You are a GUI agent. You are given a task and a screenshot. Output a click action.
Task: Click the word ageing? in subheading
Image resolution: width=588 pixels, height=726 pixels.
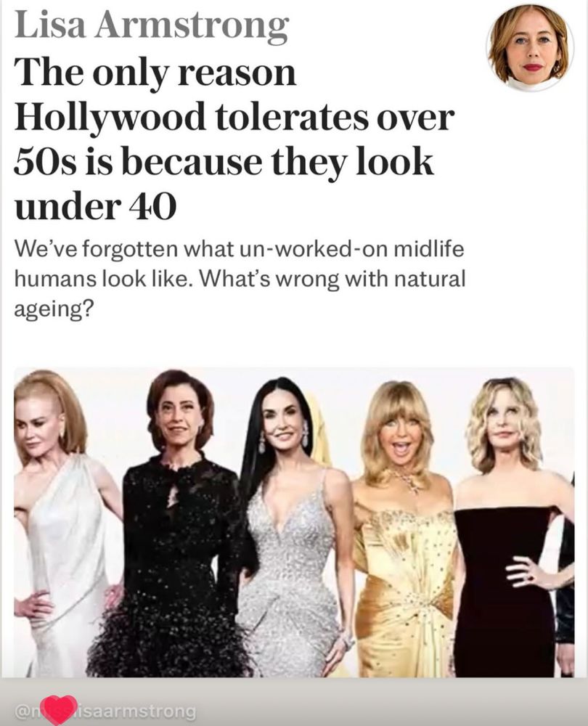point(52,309)
